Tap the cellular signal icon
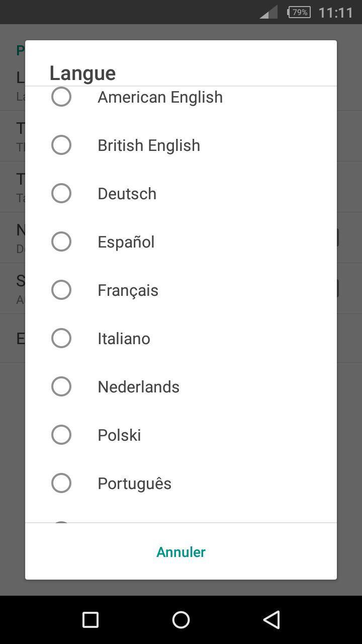Image resolution: width=362 pixels, height=644 pixels. point(268,12)
